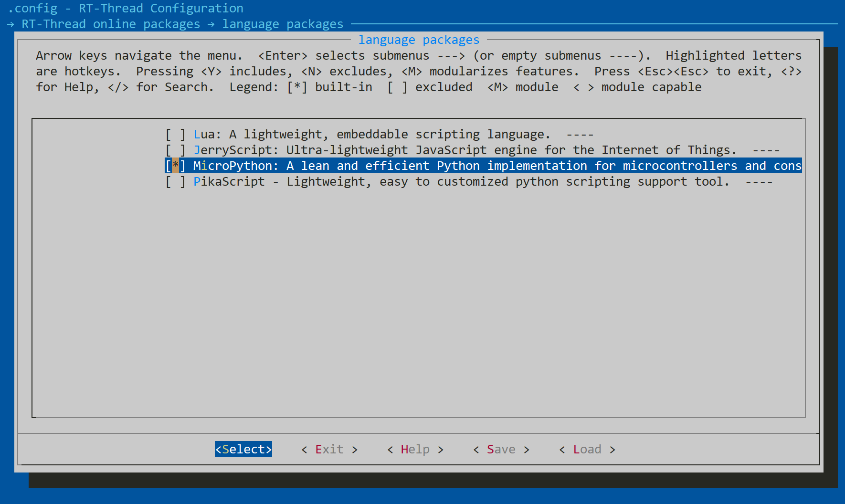The image size is (845, 504).
Task: Toggle the Lua package checkbox
Action: point(175,135)
